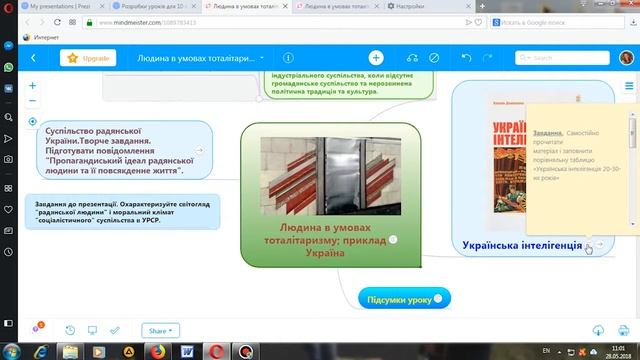Image resolution: width=640 pixels, height=360 pixels.
Task: Launch Internet Explorer from taskbar
Action: click(41, 351)
